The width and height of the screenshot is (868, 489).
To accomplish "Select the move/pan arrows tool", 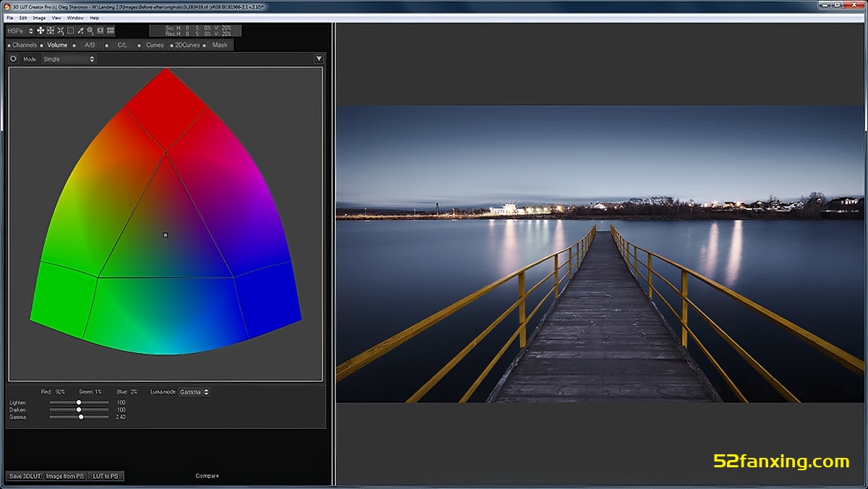I will tap(41, 30).
